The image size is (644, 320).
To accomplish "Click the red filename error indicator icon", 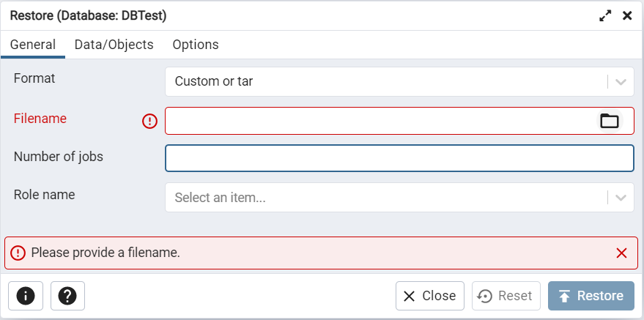I will click(x=150, y=121).
